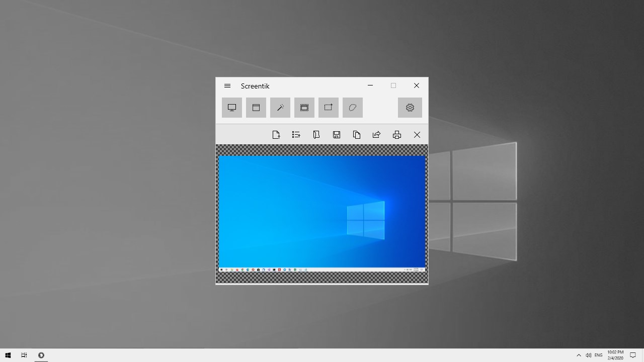Click the captured desktop preview image
The image size is (644, 362).
(322, 214)
